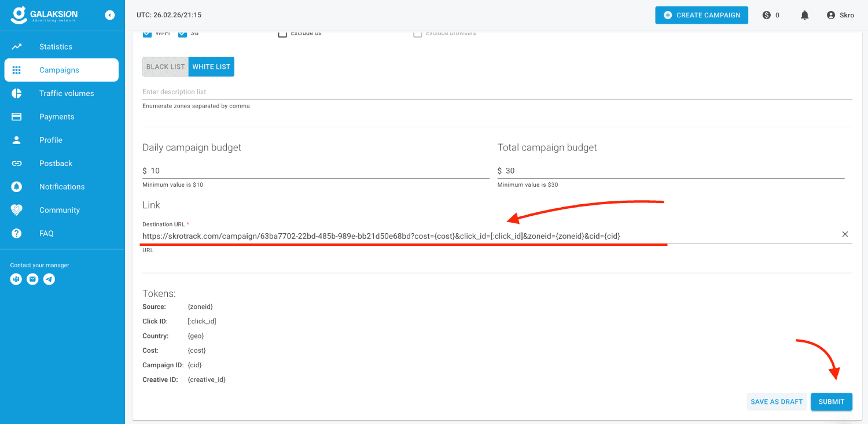The height and width of the screenshot is (424, 868).
Task: Open notifications bell in top bar
Action: click(804, 15)
